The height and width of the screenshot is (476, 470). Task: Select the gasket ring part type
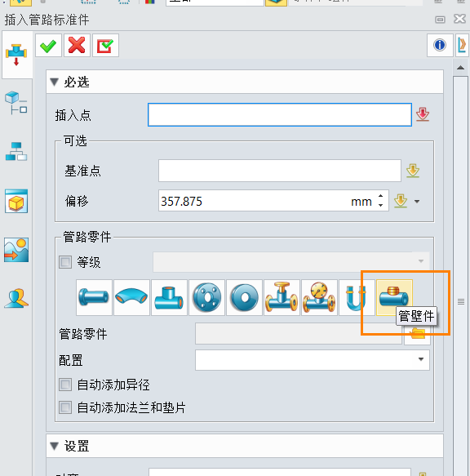244,297
